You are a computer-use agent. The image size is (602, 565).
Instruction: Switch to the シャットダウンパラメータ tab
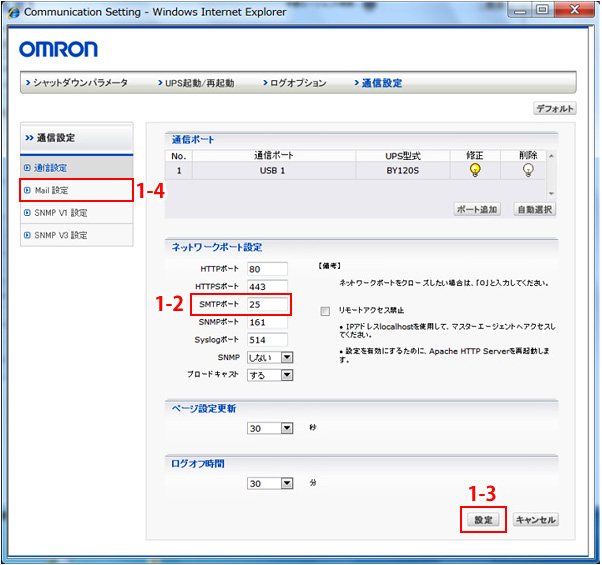pos(82,83)
